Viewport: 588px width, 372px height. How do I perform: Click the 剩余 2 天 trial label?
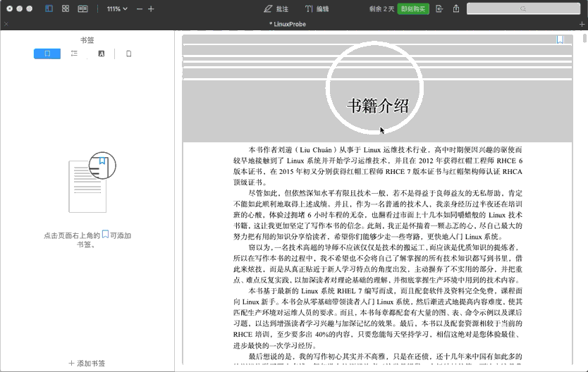point(381,9)
